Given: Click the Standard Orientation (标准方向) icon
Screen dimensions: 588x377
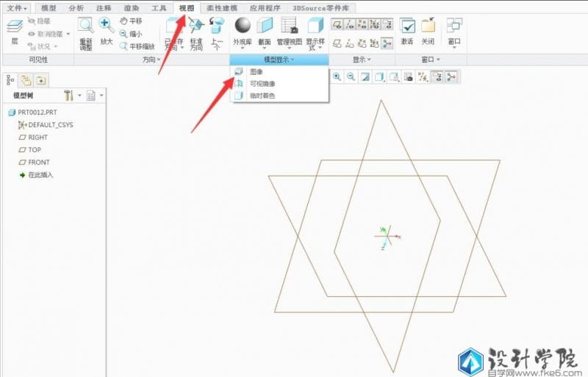Looking at the screenshot, I should pos(196,26).
